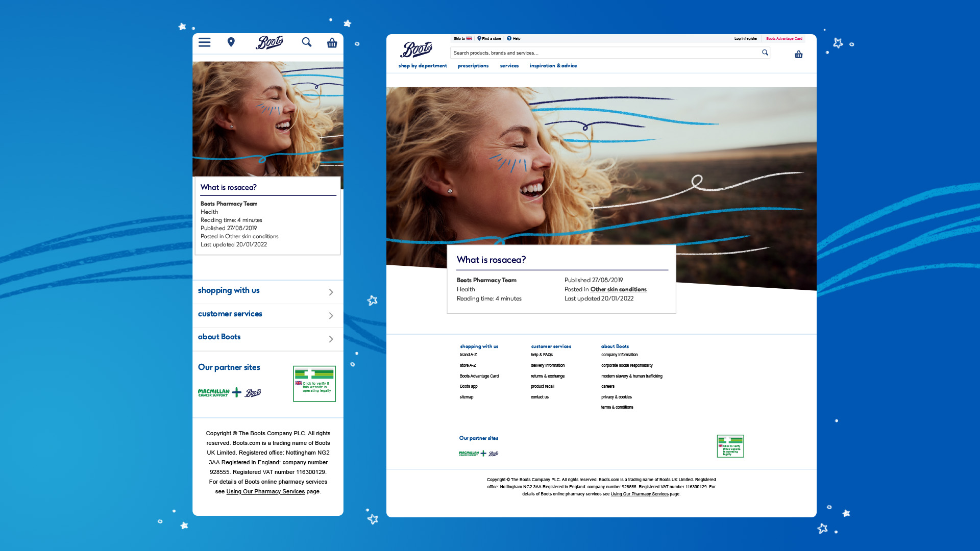
Task: Click the Macmillan Cancer Support logo in mobile view
Action: (x=214, y=393)
